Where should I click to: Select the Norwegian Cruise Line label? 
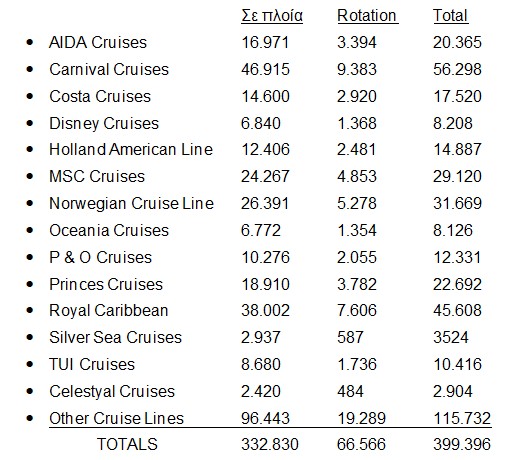tap(132, 204)
